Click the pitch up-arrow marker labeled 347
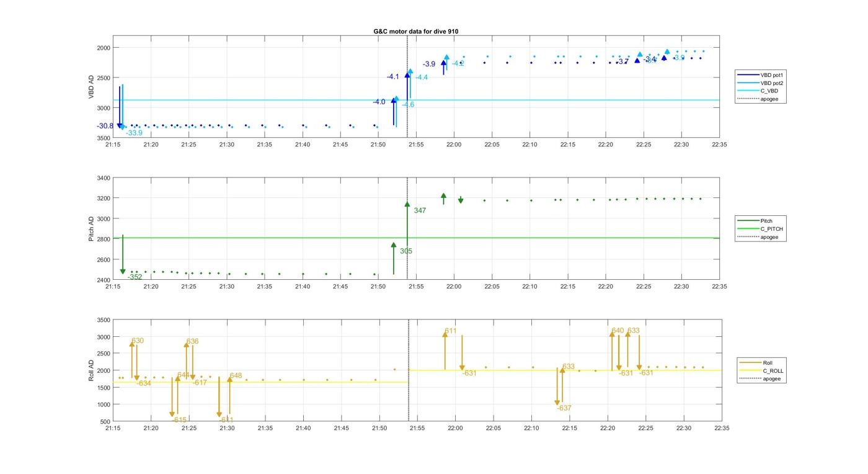868x474 pixels. point(407,204)
